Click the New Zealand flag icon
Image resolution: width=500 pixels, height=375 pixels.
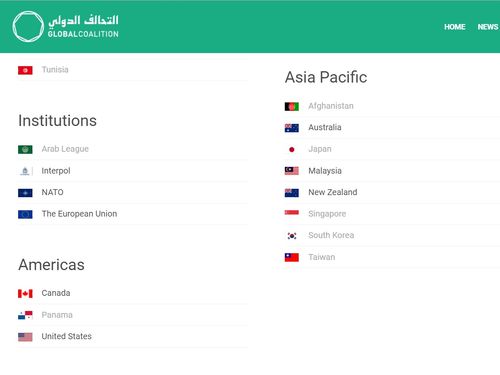coord(292,193)
